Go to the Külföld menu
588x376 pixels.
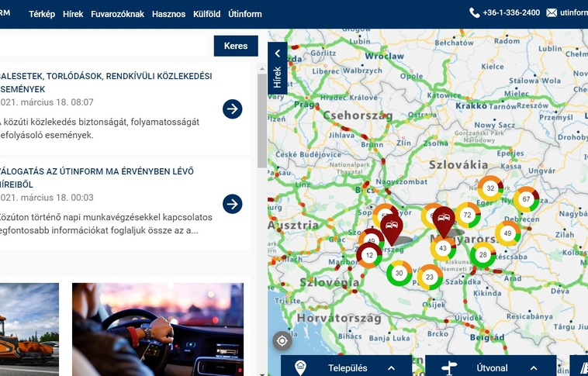click(x=206, y=14)
